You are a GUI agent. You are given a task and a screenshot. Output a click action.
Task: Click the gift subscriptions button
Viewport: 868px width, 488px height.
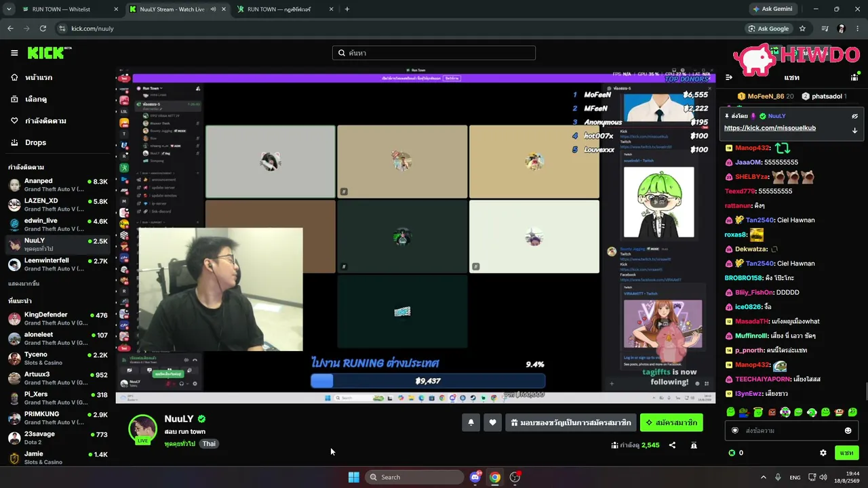(x=571, y=422)
